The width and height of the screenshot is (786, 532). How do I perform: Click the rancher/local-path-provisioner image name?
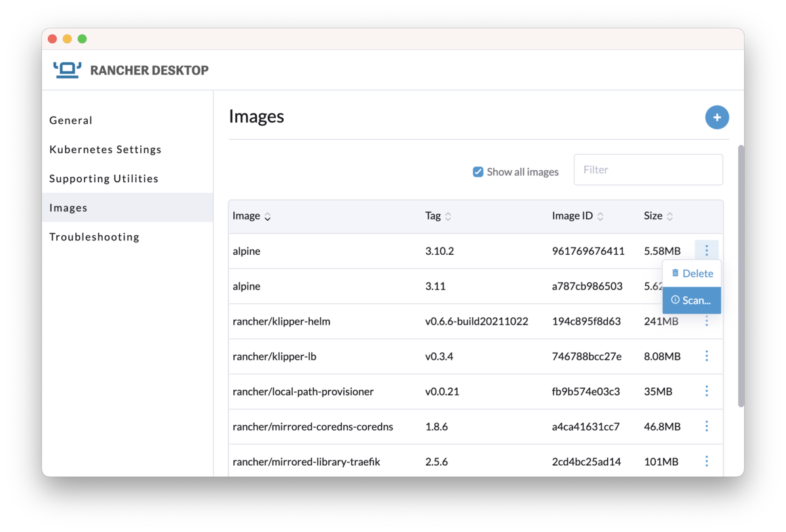(x=303, y=392)
